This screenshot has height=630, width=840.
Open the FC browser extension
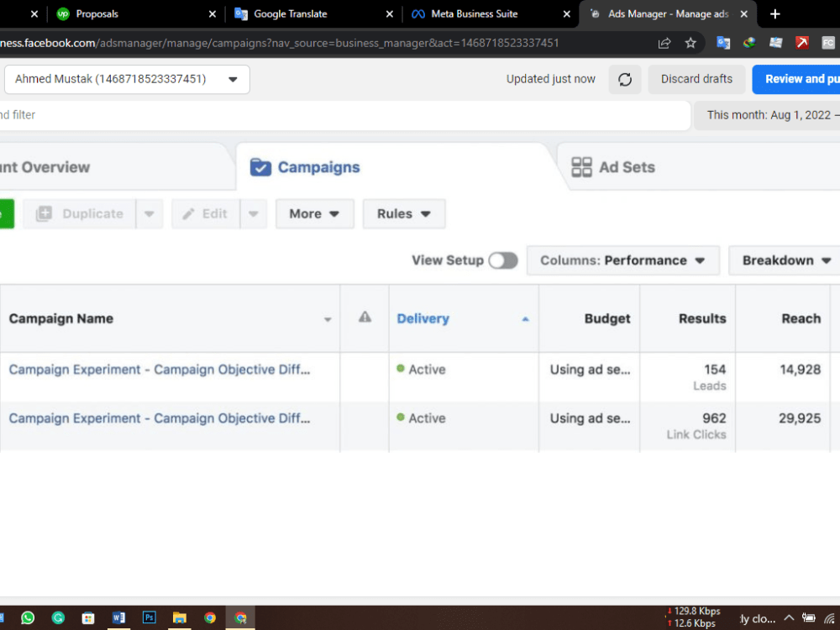tap(827, 43)
